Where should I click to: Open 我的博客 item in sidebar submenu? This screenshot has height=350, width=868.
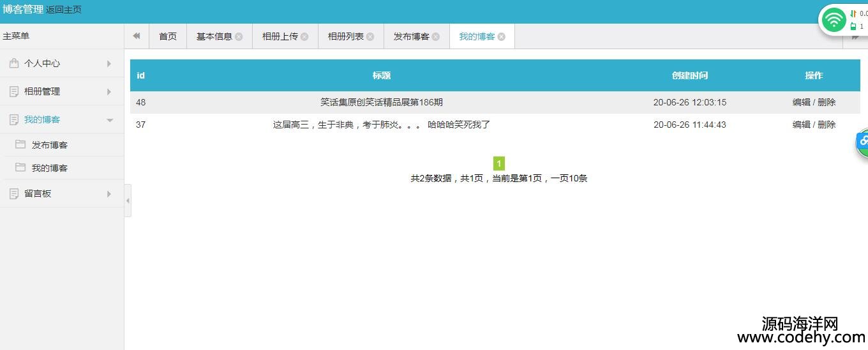point(49,168)
